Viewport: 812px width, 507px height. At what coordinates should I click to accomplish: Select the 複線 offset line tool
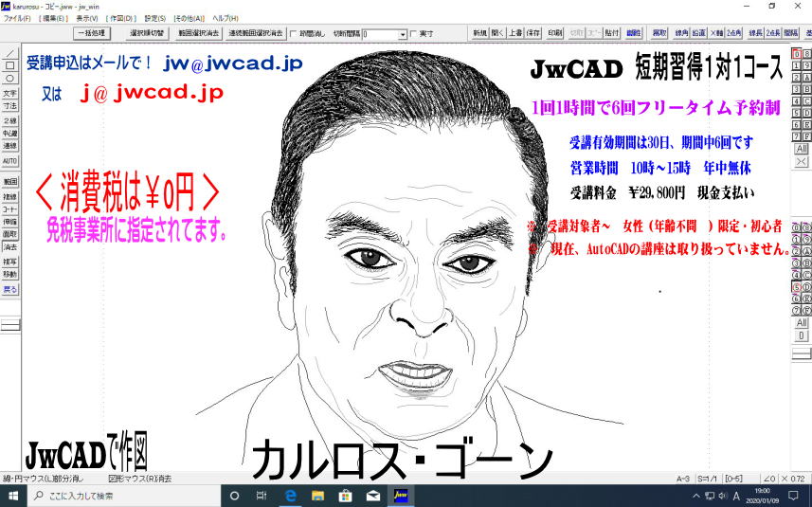pyautogui.click(x=9, y=197)
